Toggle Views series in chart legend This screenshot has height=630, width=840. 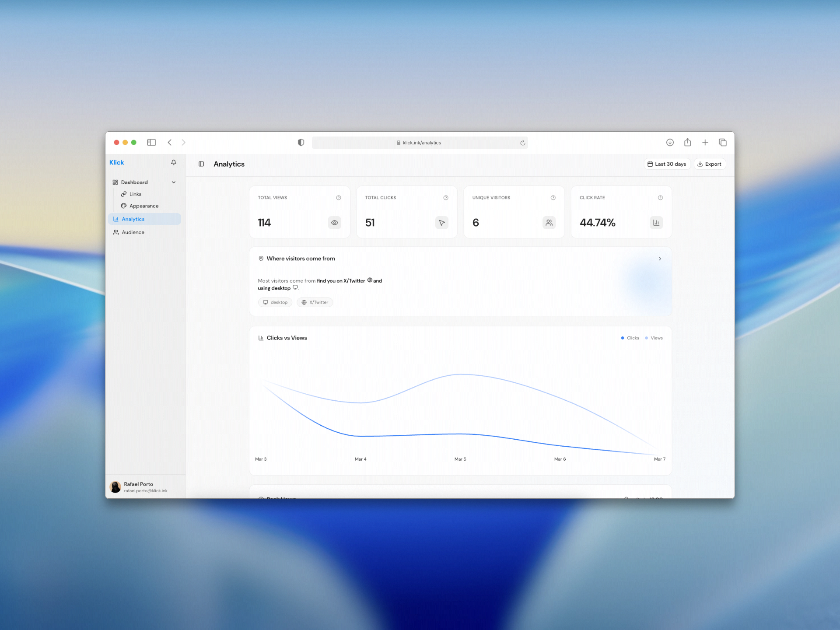654,338
